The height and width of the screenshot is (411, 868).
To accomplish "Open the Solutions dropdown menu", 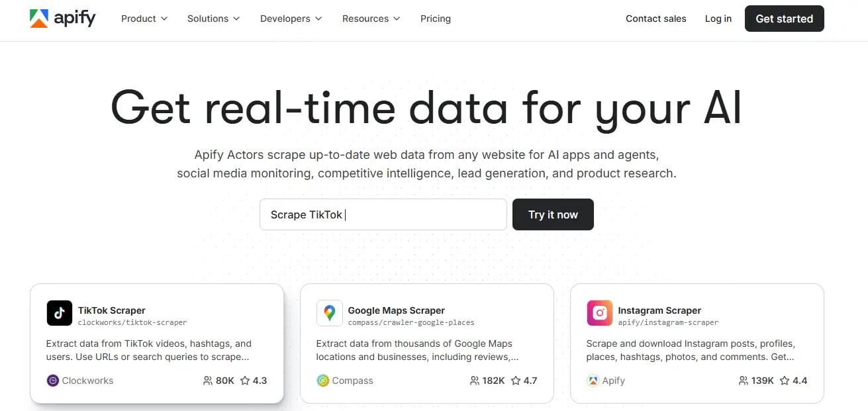I will pos(213,19).
